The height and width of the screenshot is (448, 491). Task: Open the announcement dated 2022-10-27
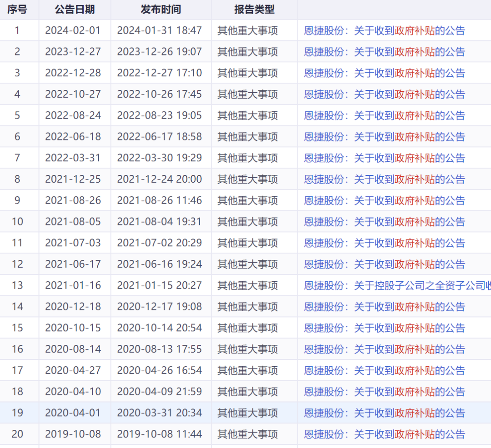[x=385, y=94]
